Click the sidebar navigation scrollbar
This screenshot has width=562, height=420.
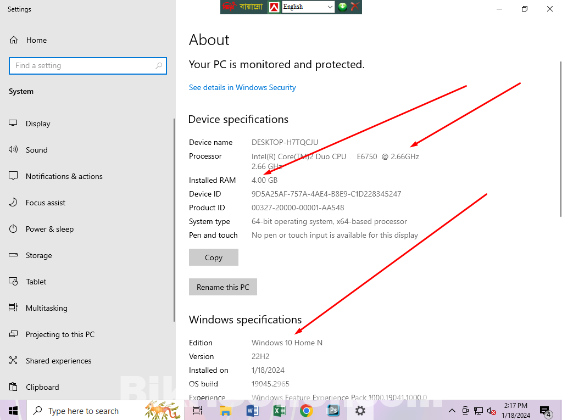175,220
